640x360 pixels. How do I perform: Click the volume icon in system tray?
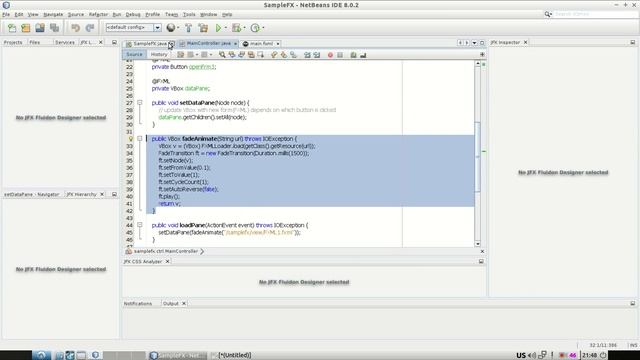532,355
